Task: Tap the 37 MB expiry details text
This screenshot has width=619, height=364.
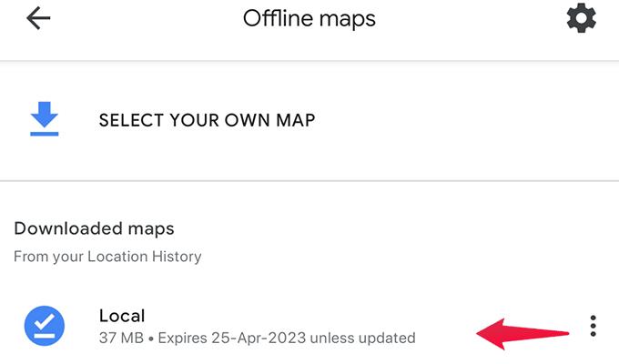Action: click(x=257, y=338)
